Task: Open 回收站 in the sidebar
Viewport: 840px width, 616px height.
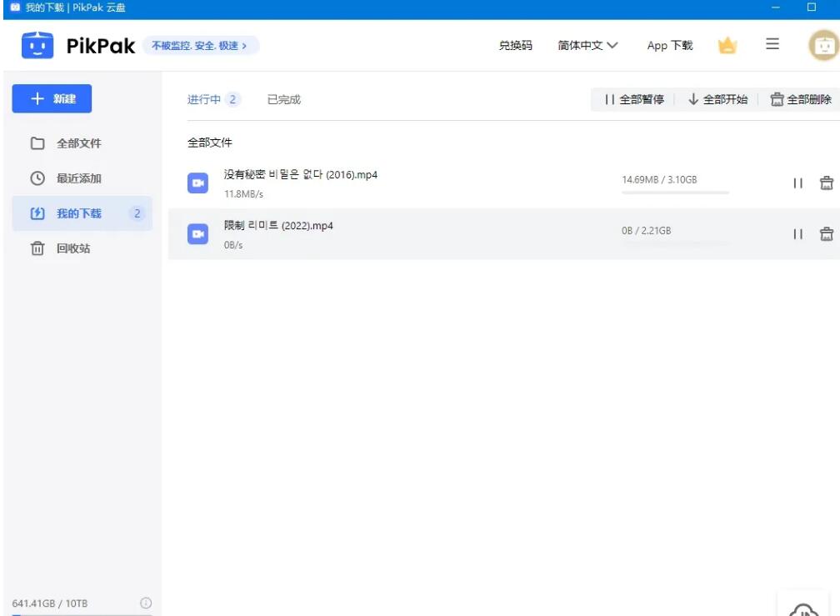Action: 82,248
